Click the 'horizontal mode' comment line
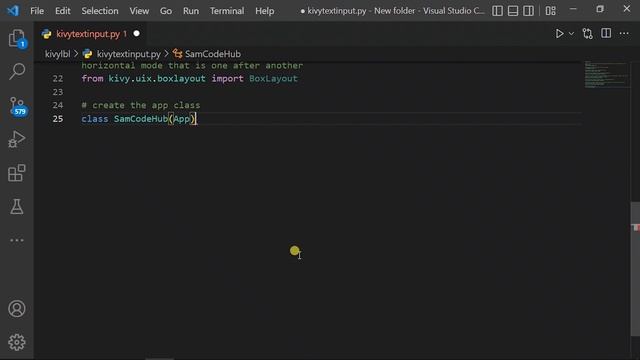The width and height of the screenshot is (640, 360). pos(192,65)
